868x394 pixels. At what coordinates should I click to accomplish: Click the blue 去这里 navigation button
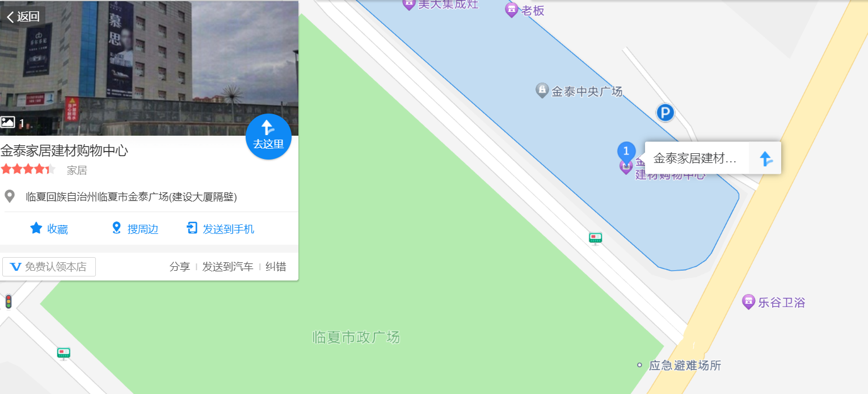pyautogui.click(x=268, y=137)
